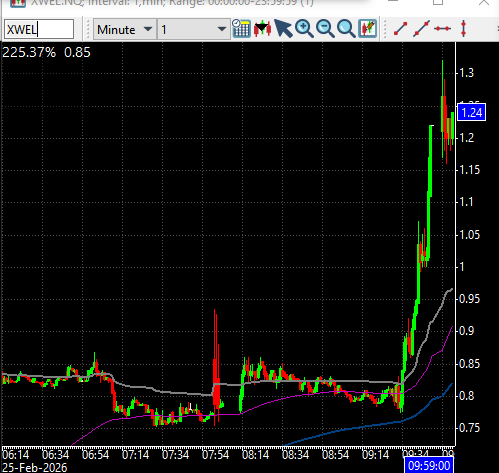Choose the vertical line drawing tool
Viewport: 499px width, 473px height.
click(x=463, y=29)
